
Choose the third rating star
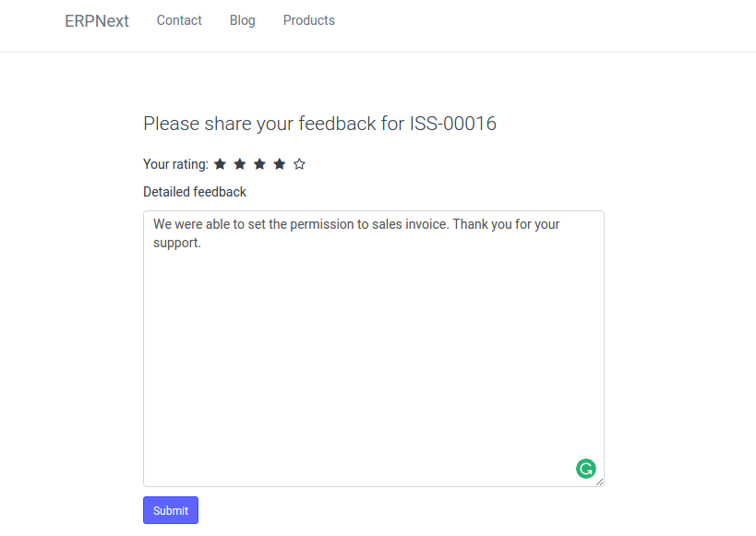click(x=259, y=164)
